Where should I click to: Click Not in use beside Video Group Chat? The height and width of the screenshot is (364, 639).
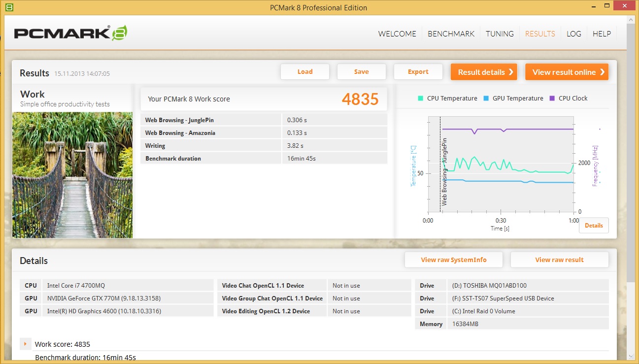click(x=346, y=298)
